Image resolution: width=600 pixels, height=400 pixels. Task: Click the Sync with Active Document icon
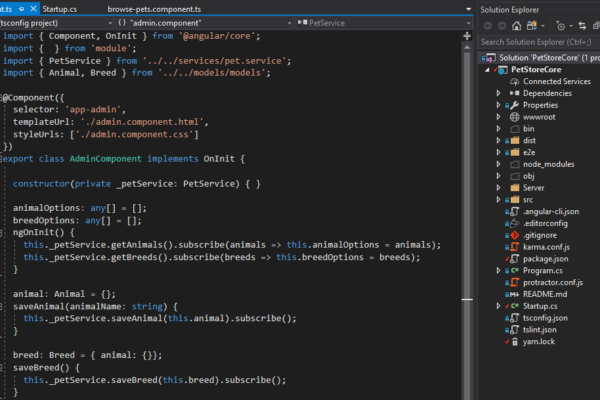click(582, 26)
